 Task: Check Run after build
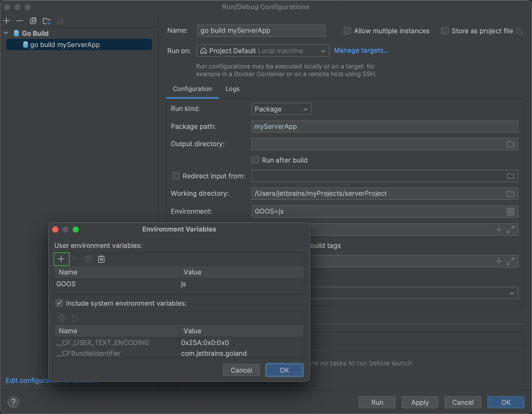click(255, 160)
